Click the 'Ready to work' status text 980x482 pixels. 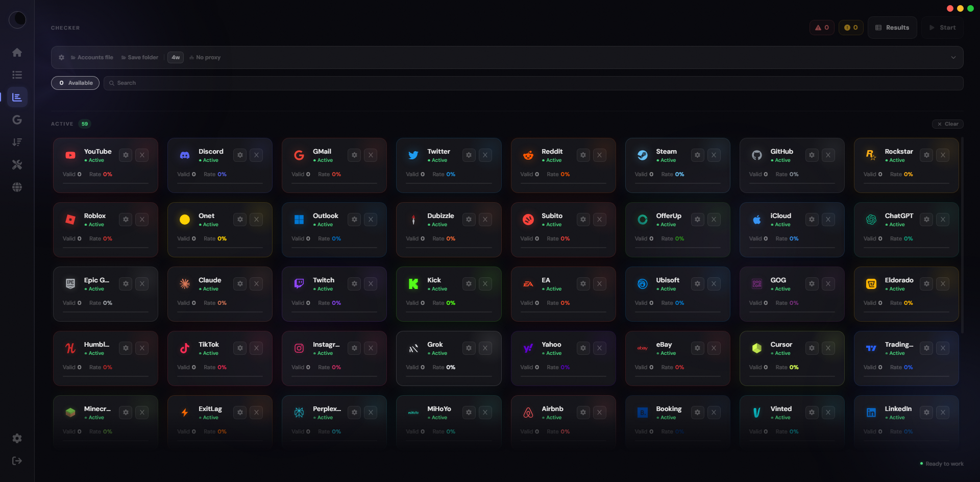944,464
